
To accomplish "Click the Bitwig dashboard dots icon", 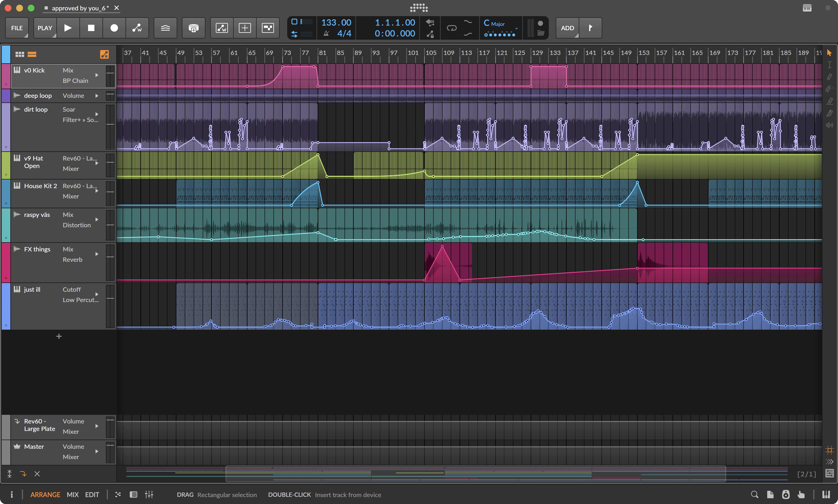I will point(418,8).
